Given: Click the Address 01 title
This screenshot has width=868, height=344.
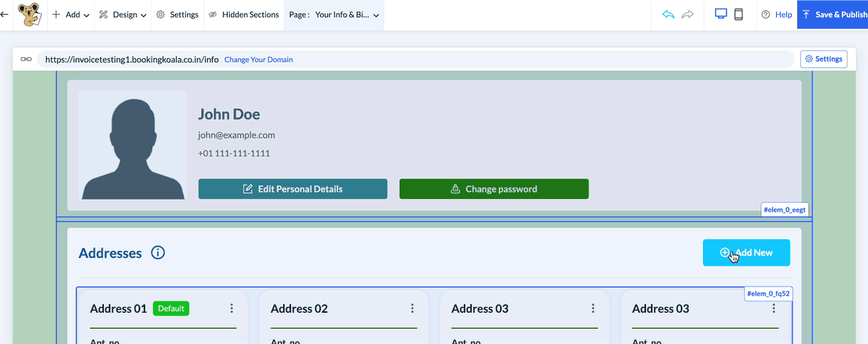Looking at the screenshot, I should click(x=118, y=308).
